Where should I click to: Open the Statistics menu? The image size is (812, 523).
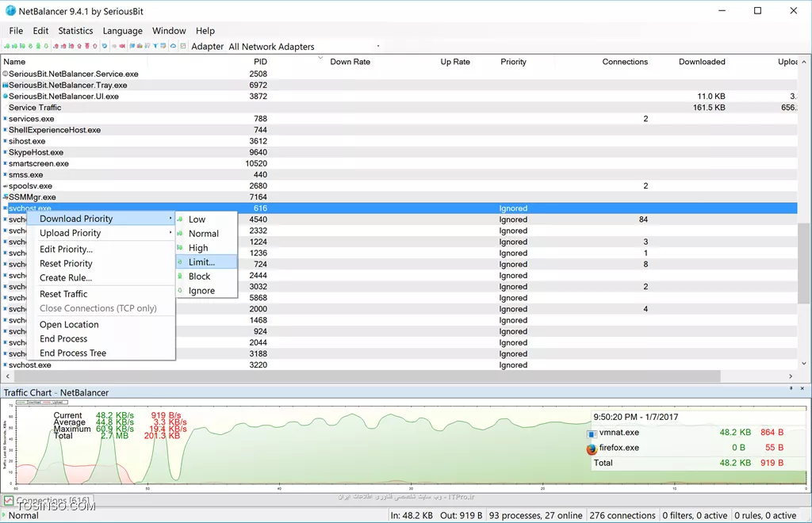(x=75, y=31)
